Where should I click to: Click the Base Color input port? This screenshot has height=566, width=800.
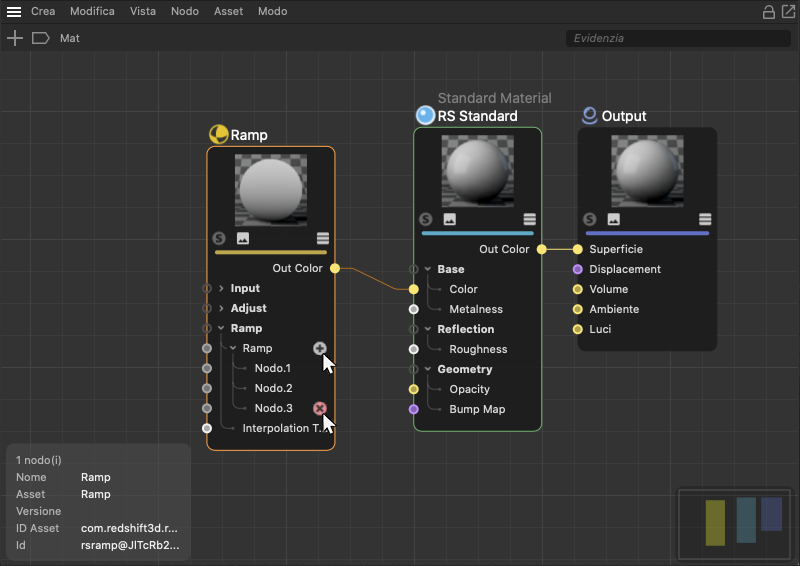pyautogui.click(x=414, y=289)
